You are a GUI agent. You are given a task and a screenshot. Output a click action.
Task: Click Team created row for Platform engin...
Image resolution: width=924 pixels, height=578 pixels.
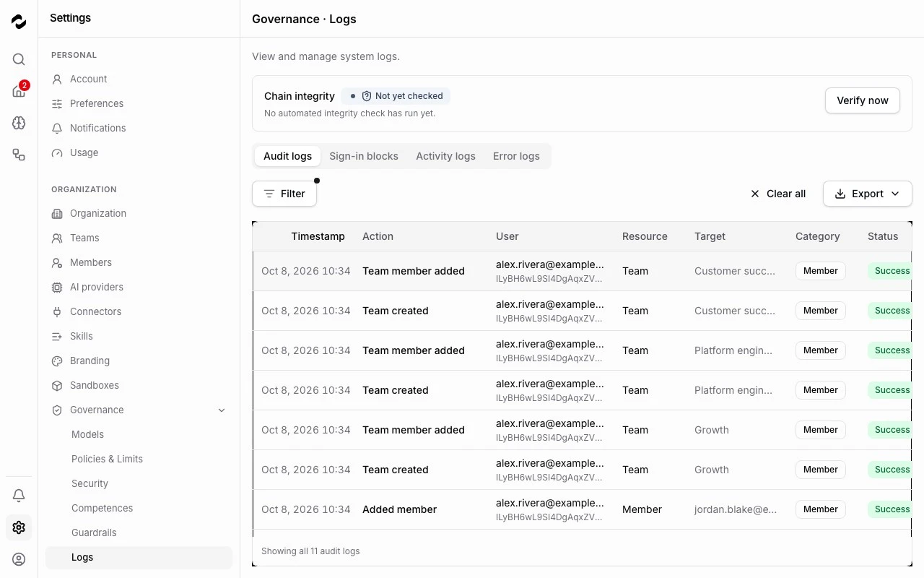coord(582,390)
